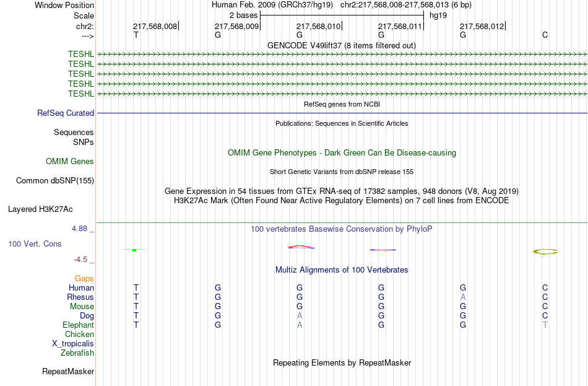Click position label 217,568,009 on ruler
This screenshot has height=386, width=588.
pyautogui.click(x=236, y=26)
